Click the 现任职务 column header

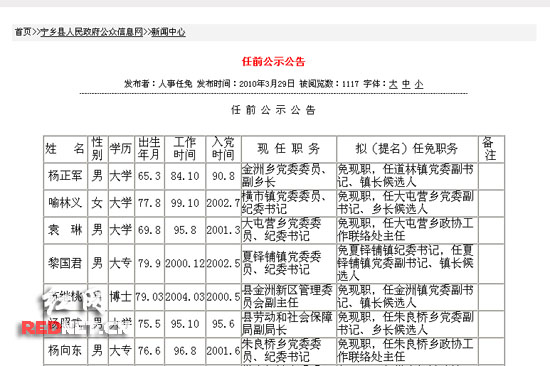coord(289,149)
